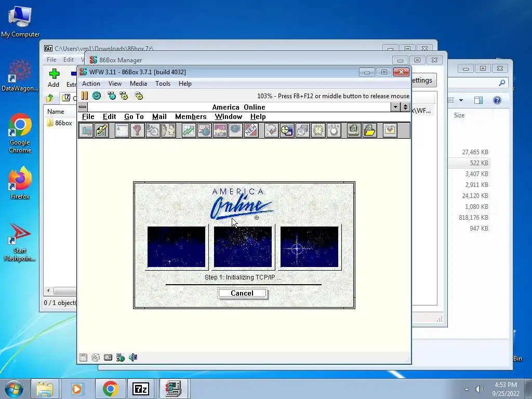The image size is (532, 399).
Task: Send Ctrl+Alt+Del using the 86Box toolbar icon
Action: 112,96
